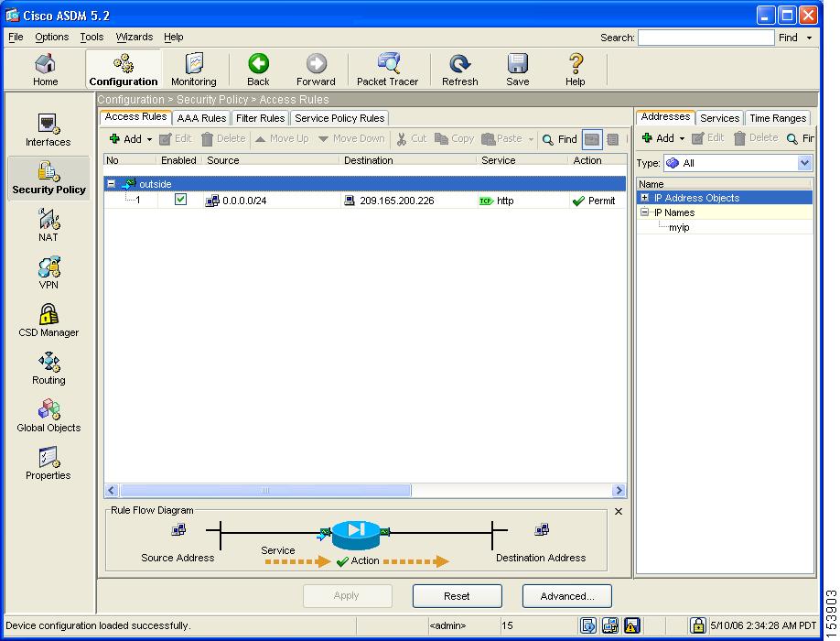This screenshot has height=641, width=840.
Task: Open the Options menu
Action: click(x=51, y=37)
